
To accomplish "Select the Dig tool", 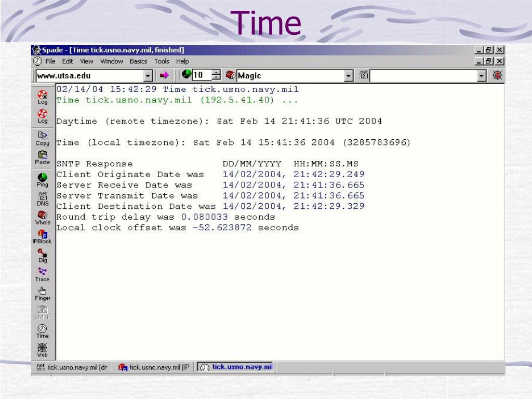I will 43,256.
